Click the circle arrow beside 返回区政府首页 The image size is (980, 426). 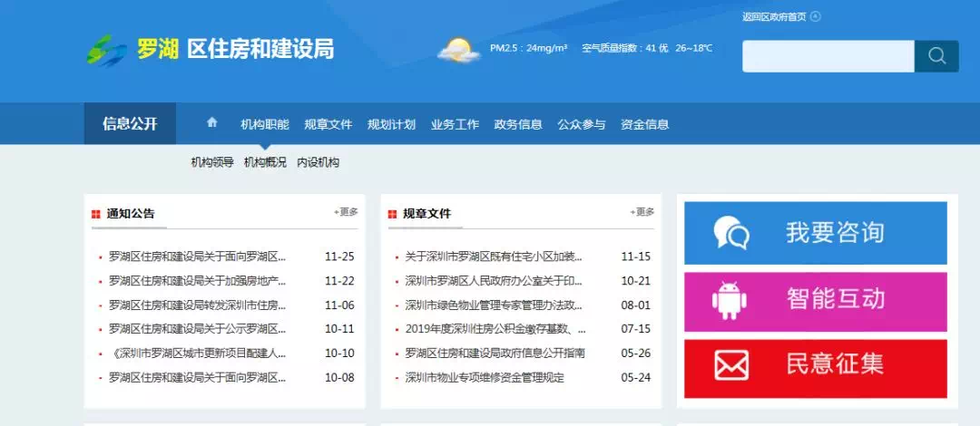[x=816, y=16]
